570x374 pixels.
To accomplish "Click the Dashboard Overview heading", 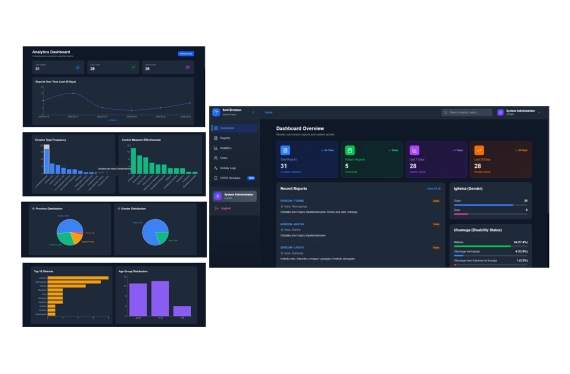I will (300, 128).
